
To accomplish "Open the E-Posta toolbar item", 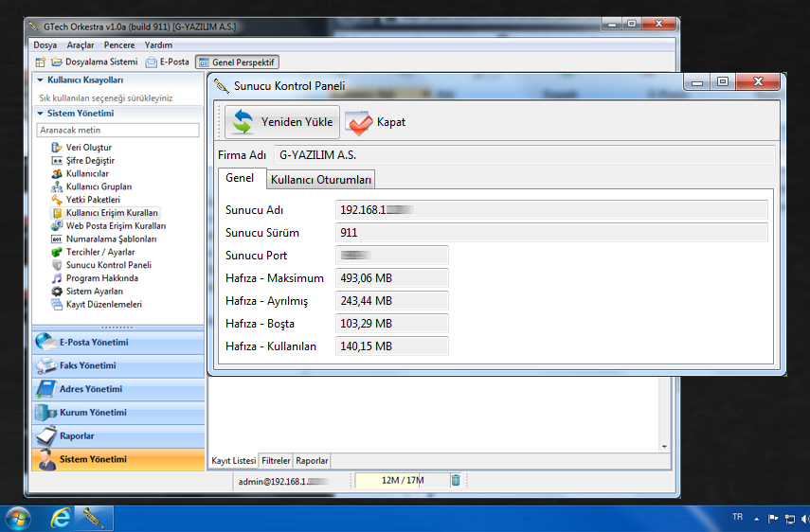I will 168,62.
